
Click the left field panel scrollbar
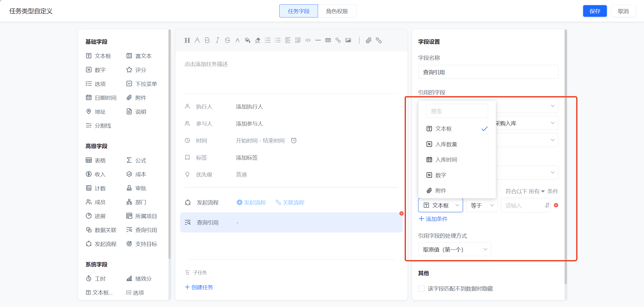click(x=169, y=144)
